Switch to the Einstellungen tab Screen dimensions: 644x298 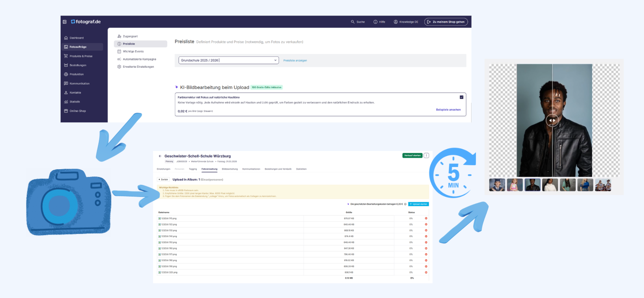coord(163,169)
